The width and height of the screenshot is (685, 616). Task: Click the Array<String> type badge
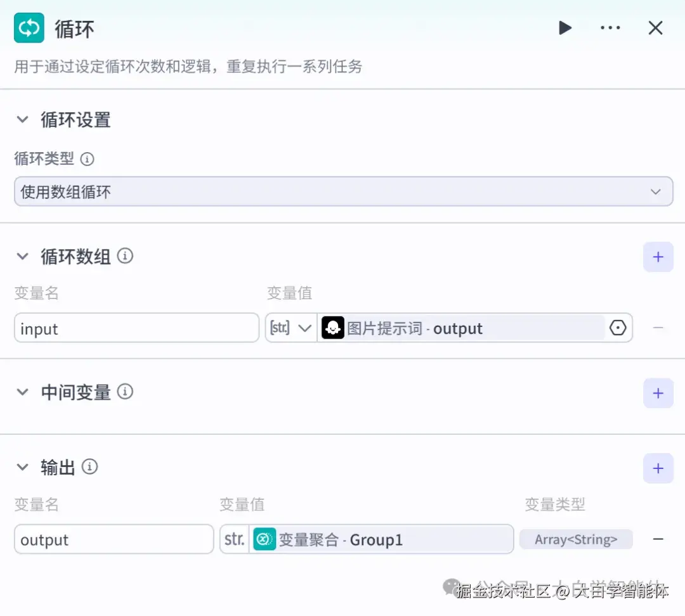575,539
